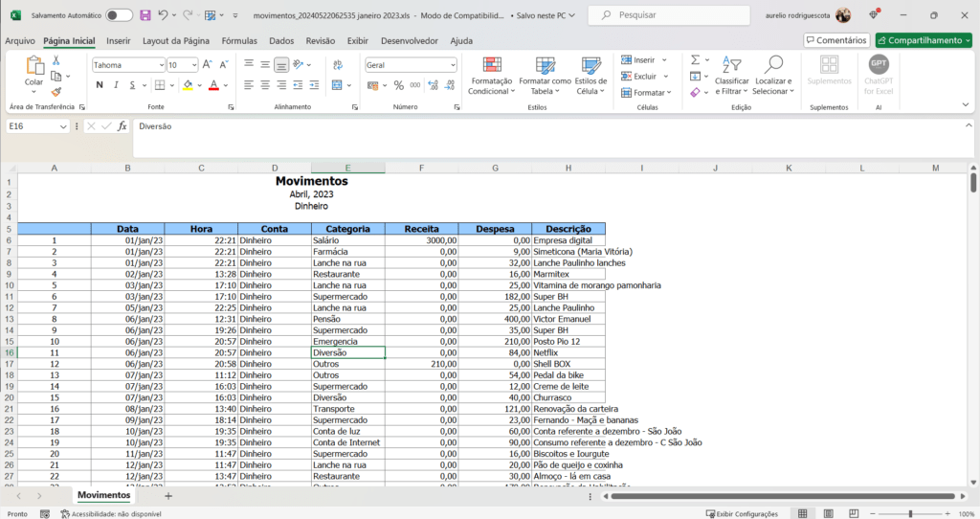Open Localizar e Selecionar magnifier icon
980x519 pixels.
773,64
